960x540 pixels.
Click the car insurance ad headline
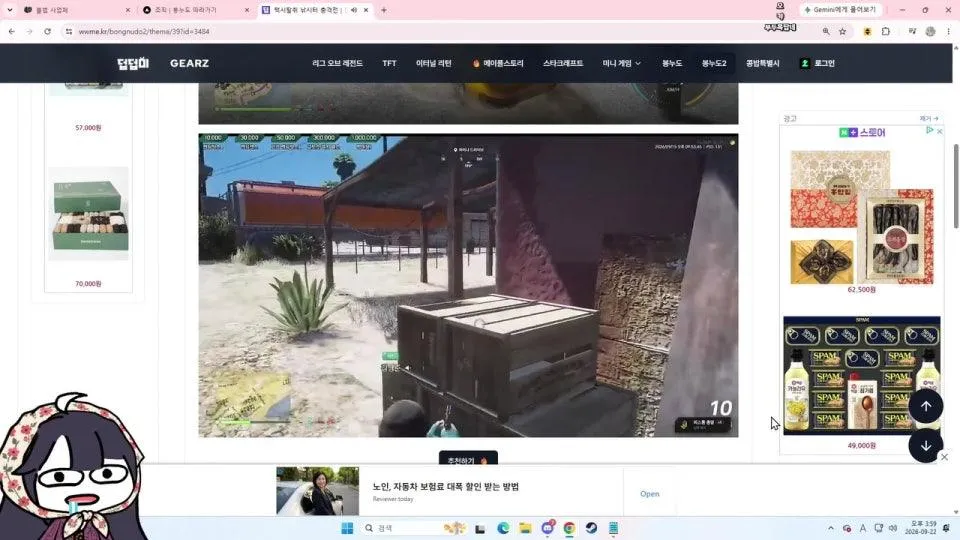(446, 487)
